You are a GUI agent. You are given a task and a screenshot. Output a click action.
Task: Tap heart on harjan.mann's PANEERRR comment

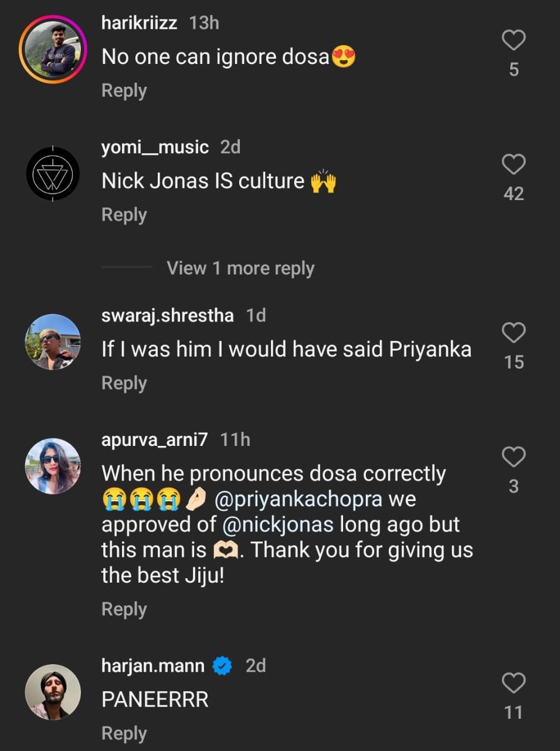click(514, 683)
